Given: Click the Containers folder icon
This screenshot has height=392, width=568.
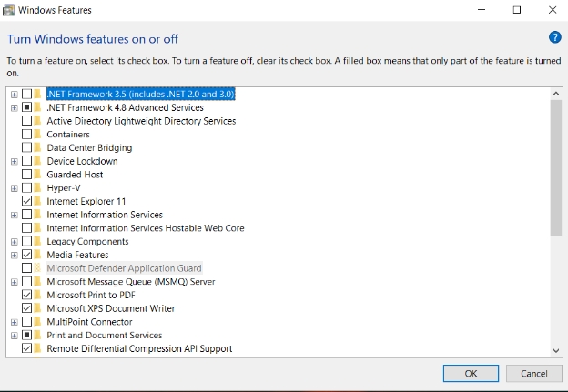Looking at the screenshot, I should coord(37,135).
